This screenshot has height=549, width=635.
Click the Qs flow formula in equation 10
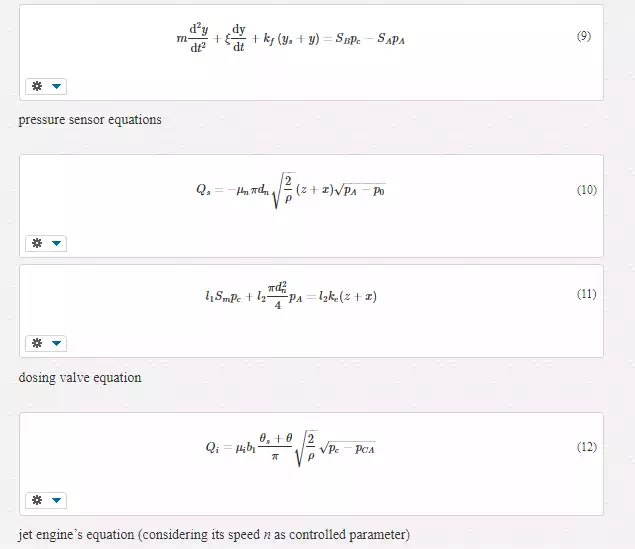pos(290,190)
